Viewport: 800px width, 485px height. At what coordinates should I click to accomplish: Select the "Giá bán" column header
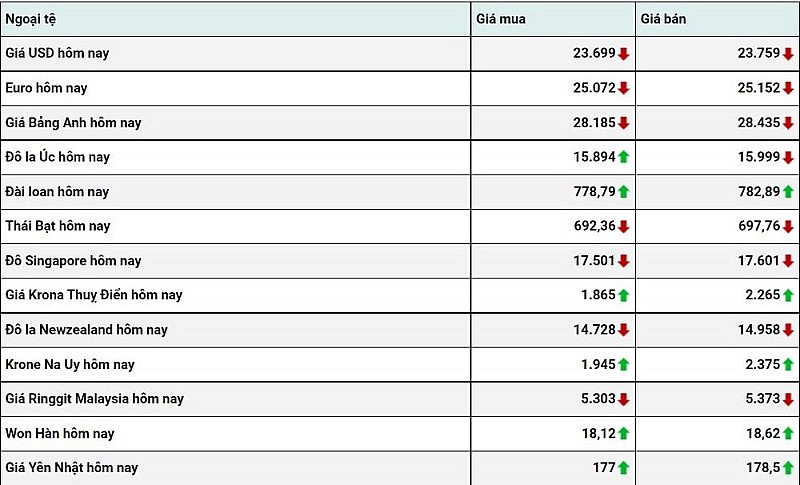(x=665, y=19)
